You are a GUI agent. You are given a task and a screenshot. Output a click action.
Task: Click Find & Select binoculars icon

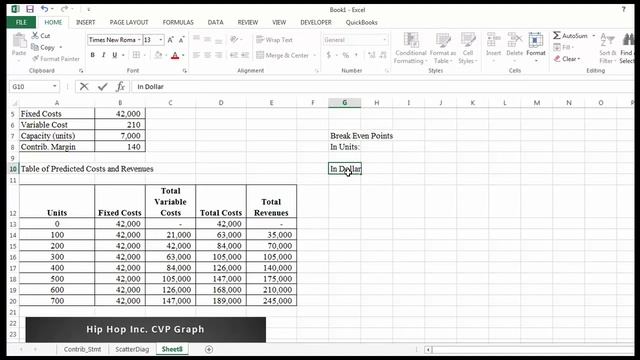[629, 40]
